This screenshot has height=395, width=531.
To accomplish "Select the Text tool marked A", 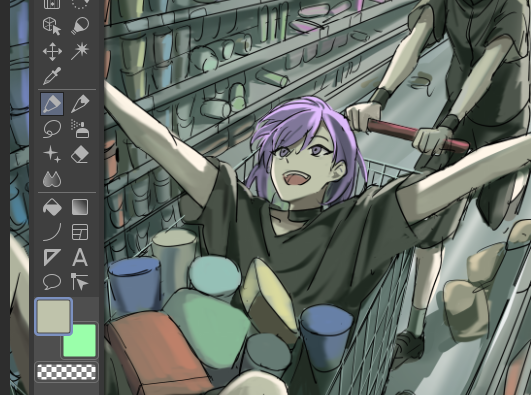I will (x=80, y=257).
